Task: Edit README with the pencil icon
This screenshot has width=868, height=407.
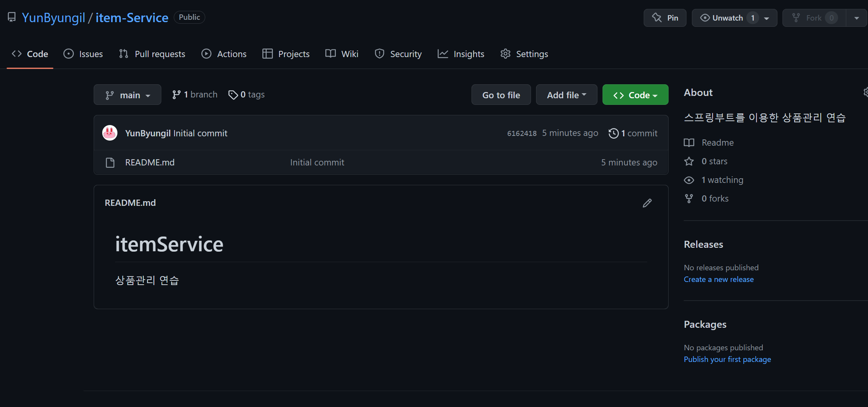Action: tap(647, 203)
